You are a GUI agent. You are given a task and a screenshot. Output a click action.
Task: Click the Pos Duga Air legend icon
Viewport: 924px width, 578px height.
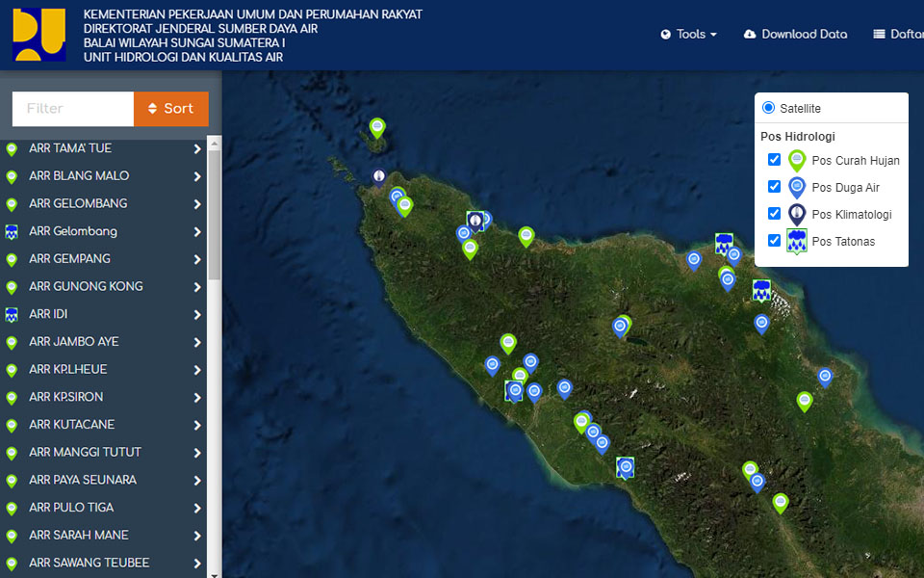[x=797, y=188]
